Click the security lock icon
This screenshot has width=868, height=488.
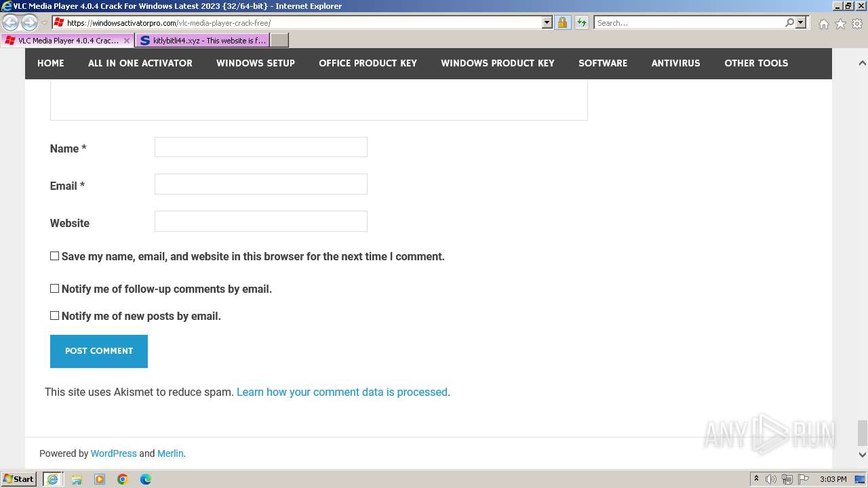coord(562,23)
